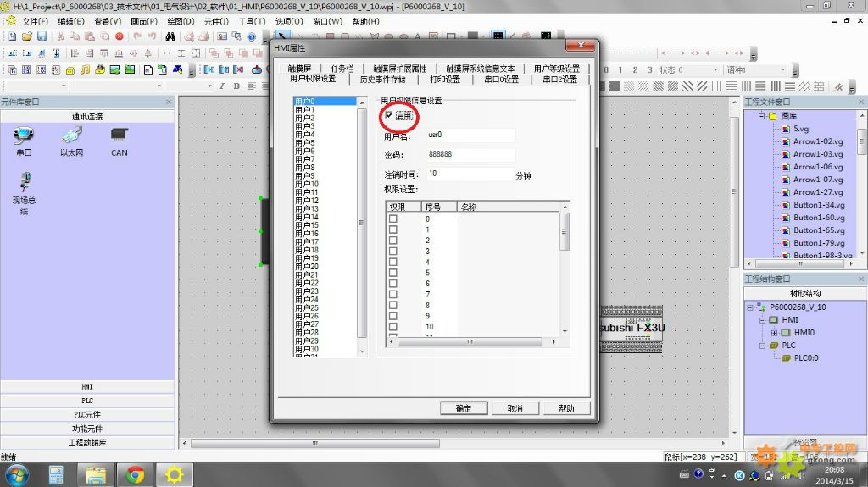
Task: Check permission checkbox for row 5
Action: (x=393, y=273)
